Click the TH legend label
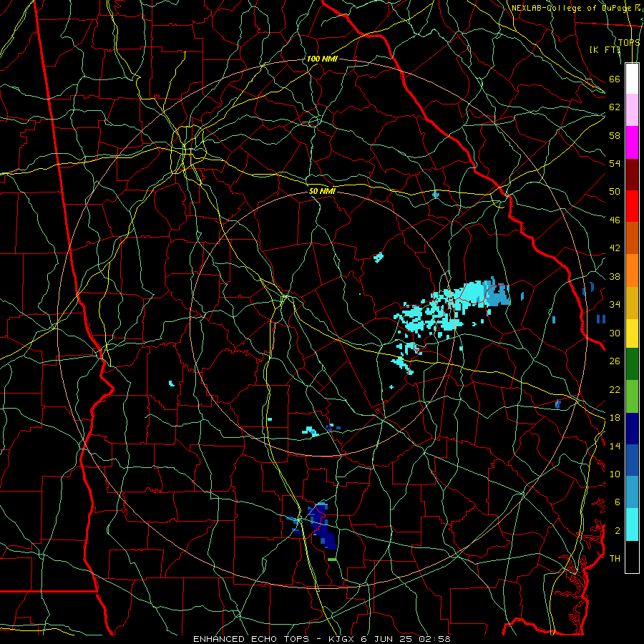644x644 pixels. pyautogui.click(x=615, y=558)
